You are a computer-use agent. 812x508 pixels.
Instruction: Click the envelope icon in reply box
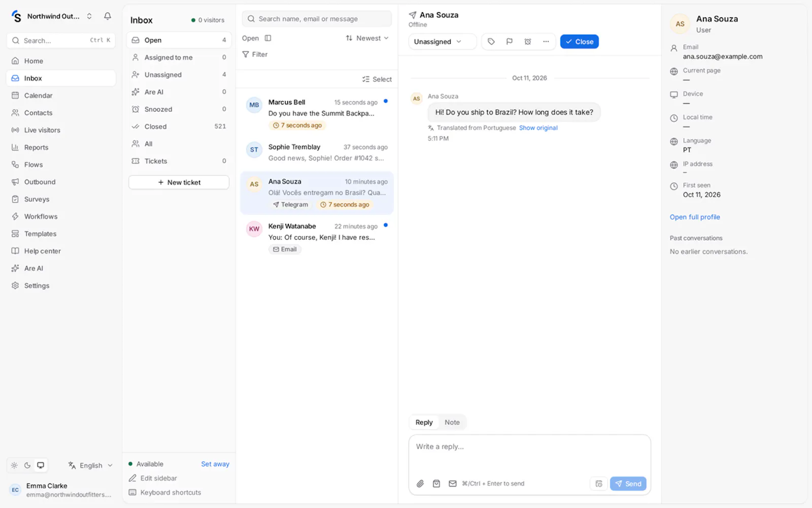click(453, 484)
